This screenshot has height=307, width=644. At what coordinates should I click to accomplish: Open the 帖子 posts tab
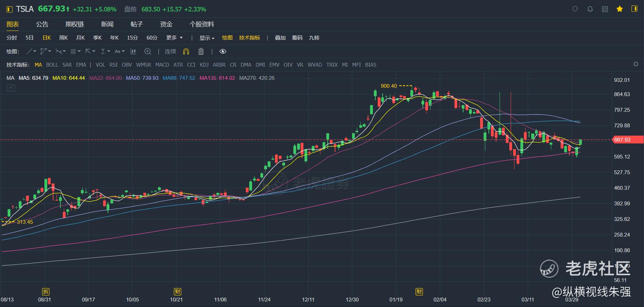tap(137, 24)
